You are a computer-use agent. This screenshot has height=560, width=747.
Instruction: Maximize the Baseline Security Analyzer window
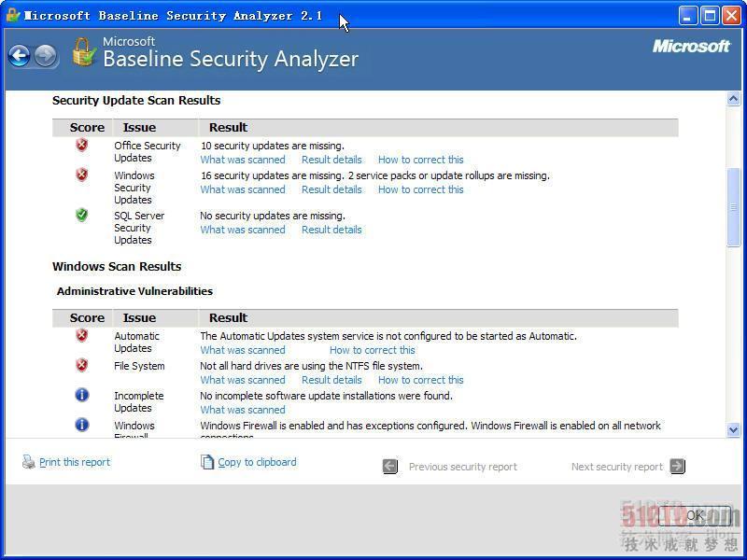(710, 16)
